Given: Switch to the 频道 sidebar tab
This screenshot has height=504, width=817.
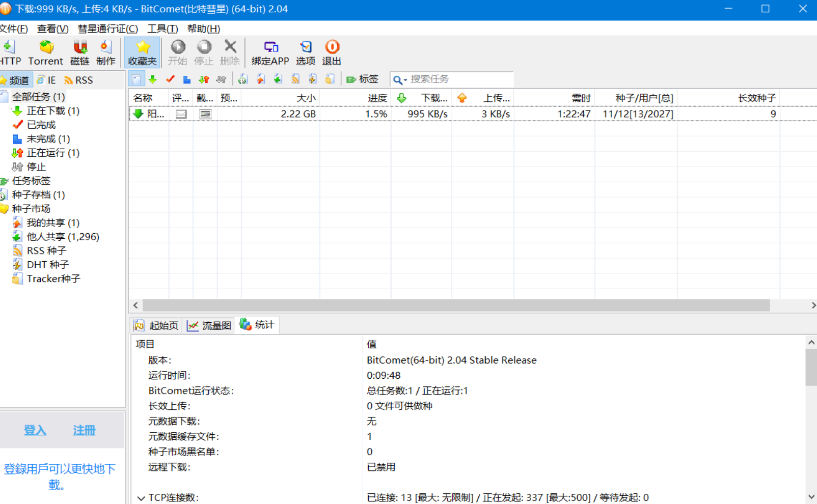Looking at the screenshot, I should pos(15,80).
